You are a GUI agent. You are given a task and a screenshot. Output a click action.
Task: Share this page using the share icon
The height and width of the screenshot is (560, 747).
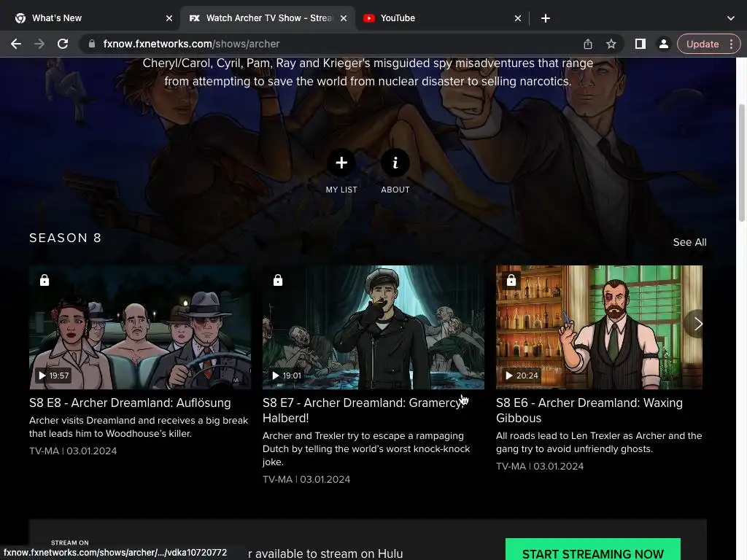point(588,44)
